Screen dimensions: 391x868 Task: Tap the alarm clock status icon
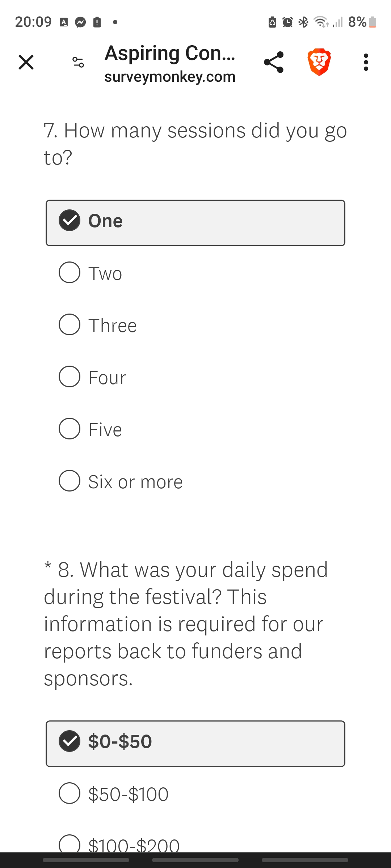coord(287,22)
